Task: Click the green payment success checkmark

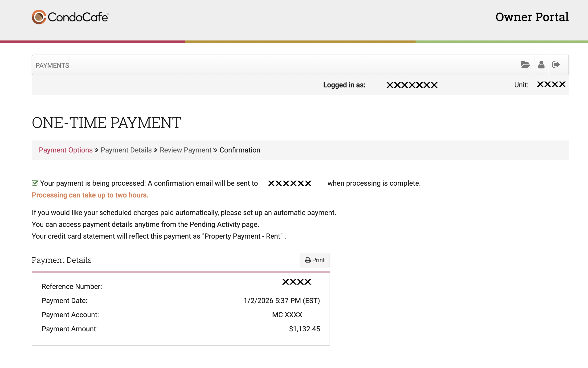Action: pyautogui.click(x=35, y=183)
